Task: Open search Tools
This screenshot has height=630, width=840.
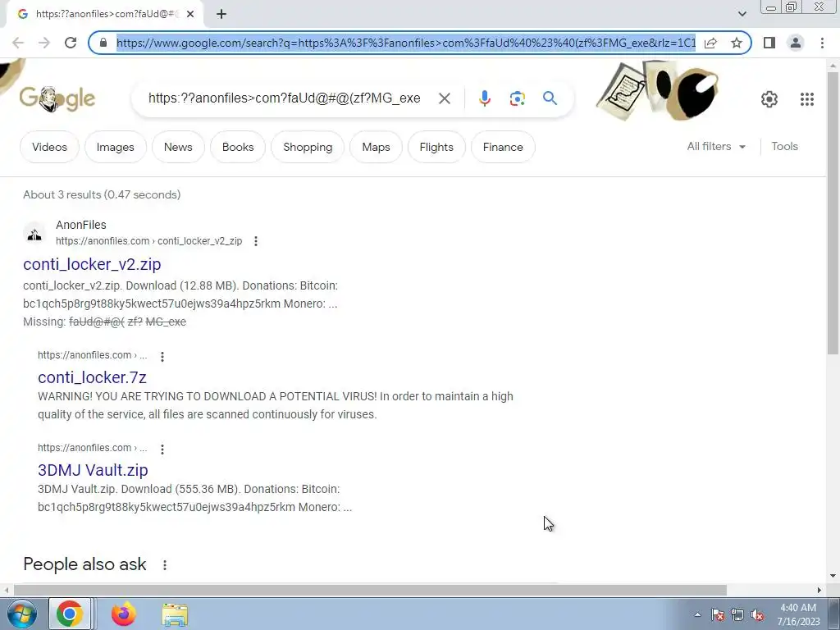Action: [784, 146]
